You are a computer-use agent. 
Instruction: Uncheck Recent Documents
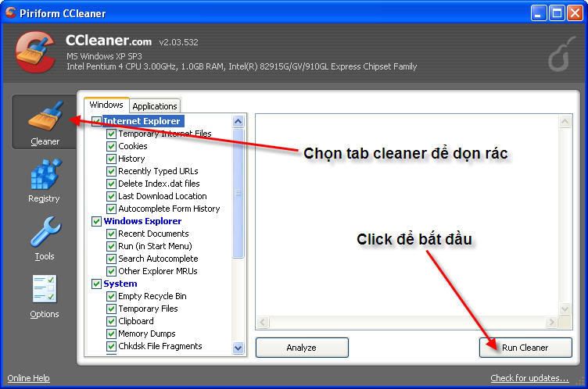pos(111,234)
